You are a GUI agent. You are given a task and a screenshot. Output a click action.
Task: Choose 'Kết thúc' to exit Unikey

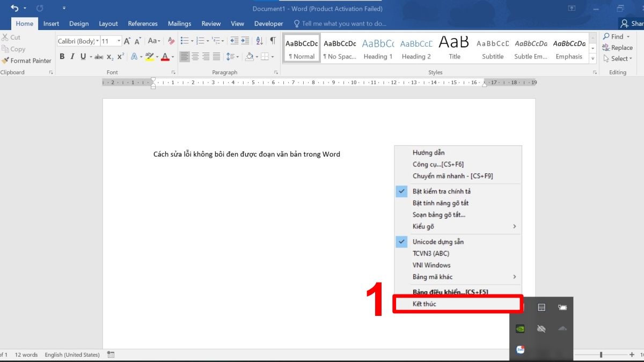pyautogui.click(x=424, y=304)
